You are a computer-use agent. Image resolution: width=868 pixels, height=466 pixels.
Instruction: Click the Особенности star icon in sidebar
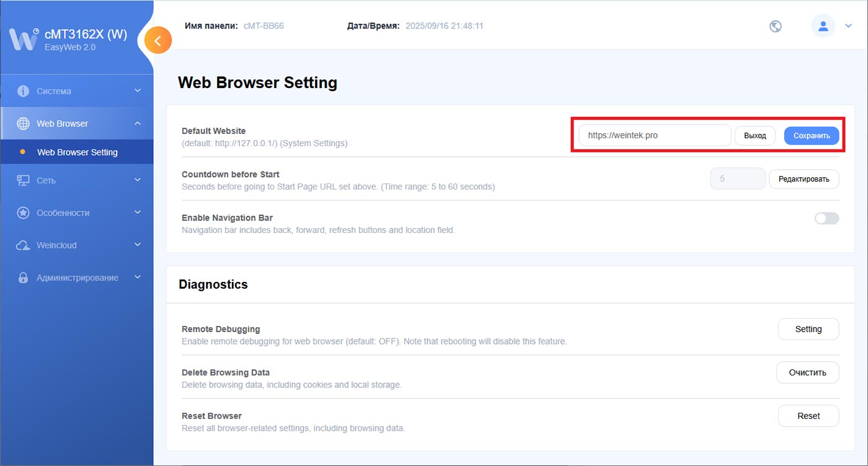click(23, 213)
